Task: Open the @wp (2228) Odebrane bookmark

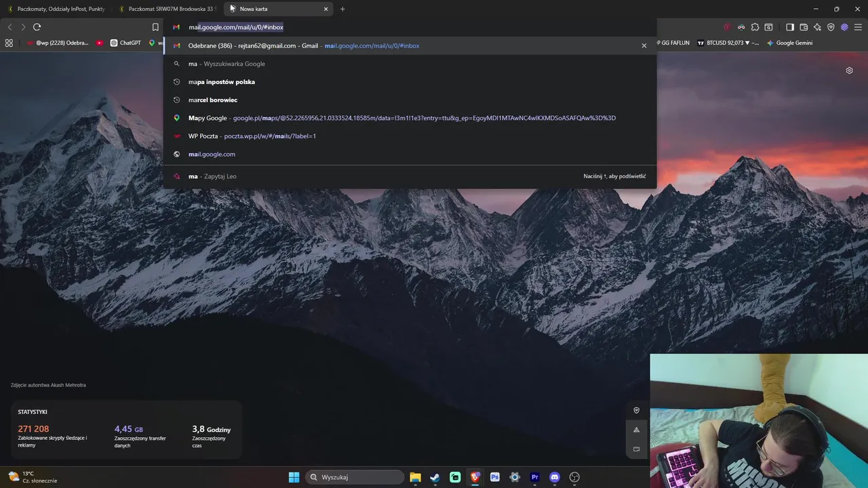Action: (x=58, y=43)
